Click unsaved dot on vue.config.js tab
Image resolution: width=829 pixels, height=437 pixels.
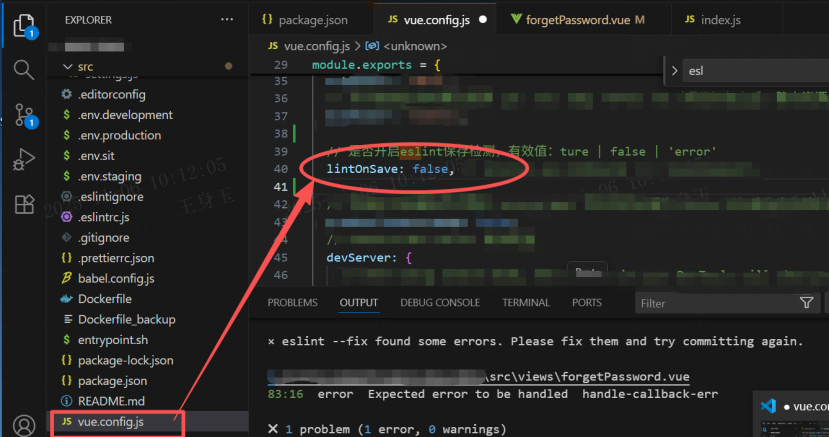coord(483,20)
